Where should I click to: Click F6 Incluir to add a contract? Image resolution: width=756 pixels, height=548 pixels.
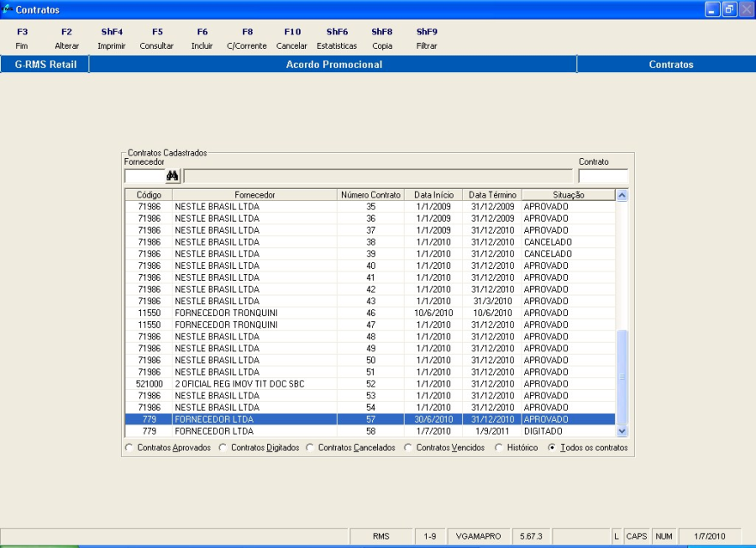point(202,39)
